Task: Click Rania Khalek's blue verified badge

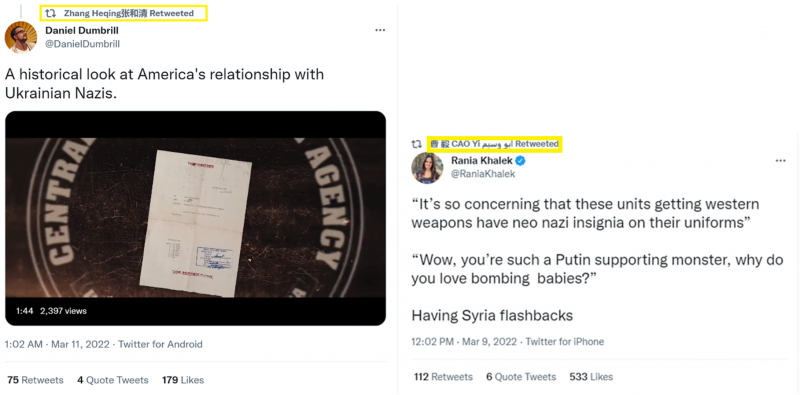Action: 520,161
